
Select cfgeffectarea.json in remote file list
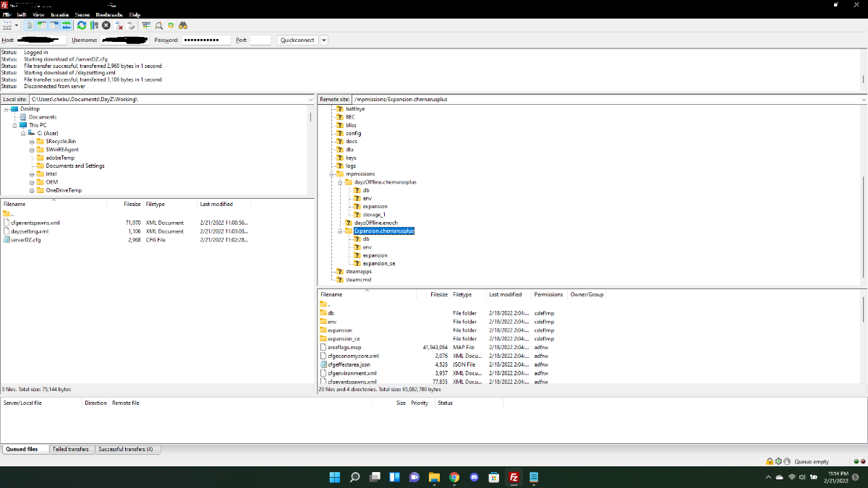click(x=349, y=365)
